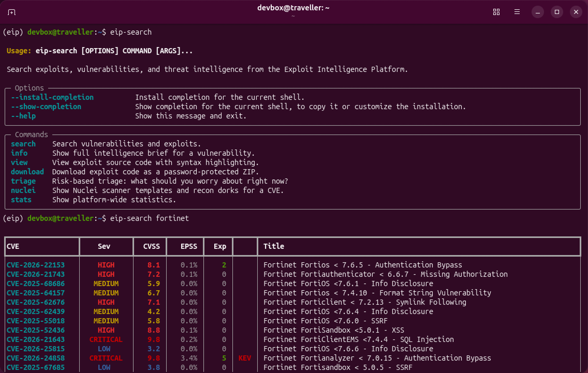This screenshot has height=373, width=588.
Task: Click the info command name
Action: coord(19,153)
